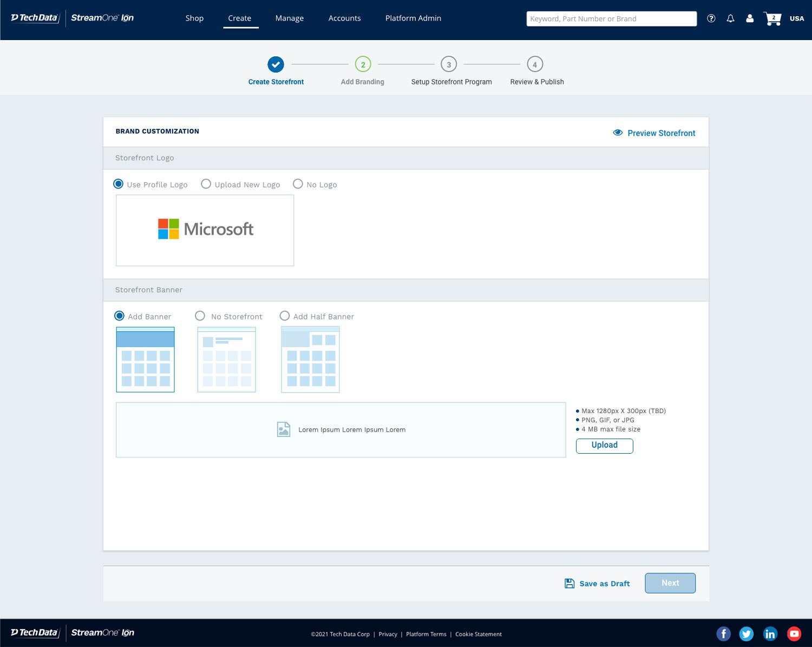Open the YouTube icon in footer

[x=794, y=633]
